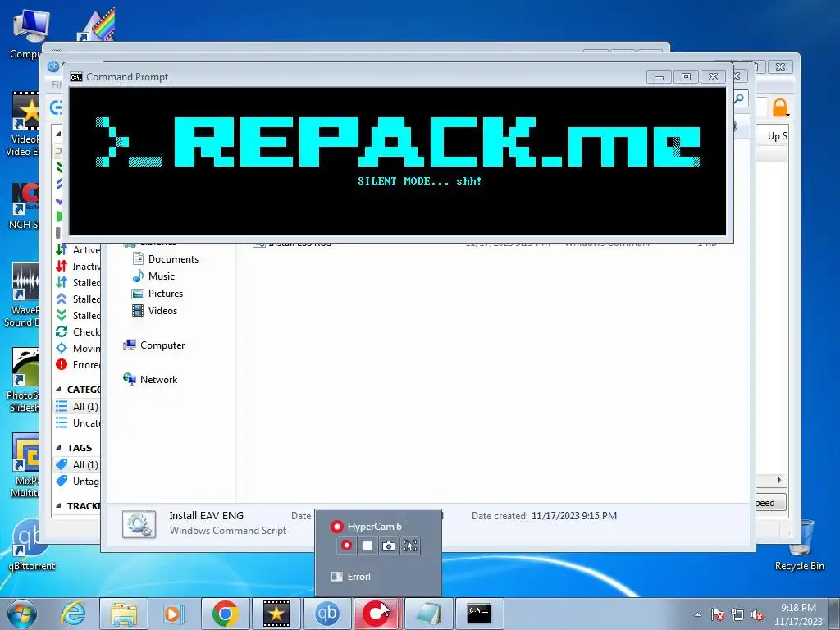Collapse the qBittorrent CATEGORIES section
840x630 pixels.
(x=58, y=390)
